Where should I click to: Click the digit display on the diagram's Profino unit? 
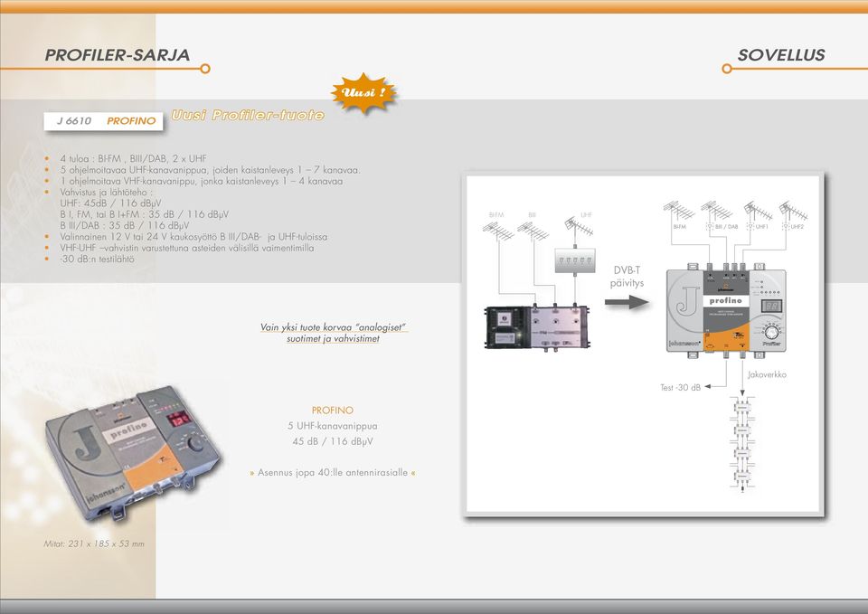click(x=771, y=306)
